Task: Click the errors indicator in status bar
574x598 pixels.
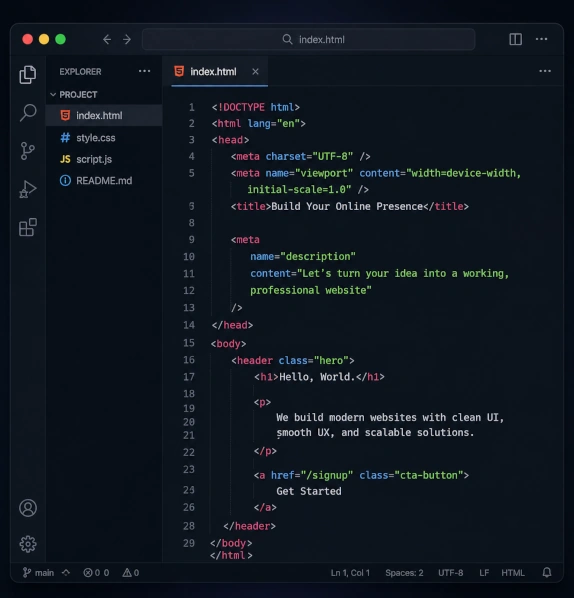Action: (x=96, y=573)
